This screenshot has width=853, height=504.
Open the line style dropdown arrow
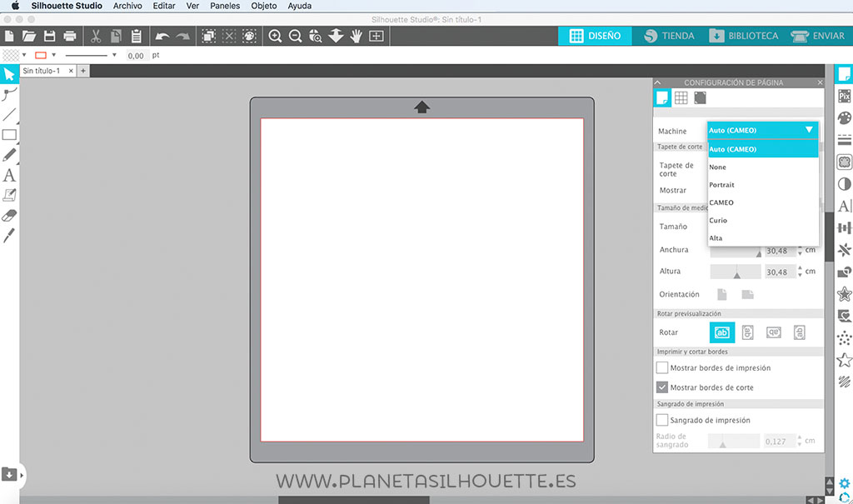tap(114, 55)
